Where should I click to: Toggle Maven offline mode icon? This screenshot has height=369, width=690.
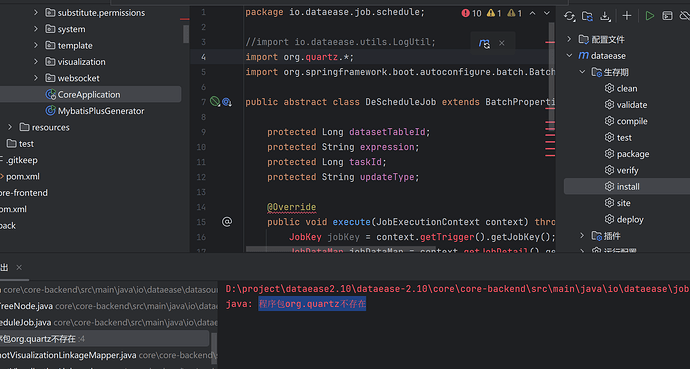point(685,16)
